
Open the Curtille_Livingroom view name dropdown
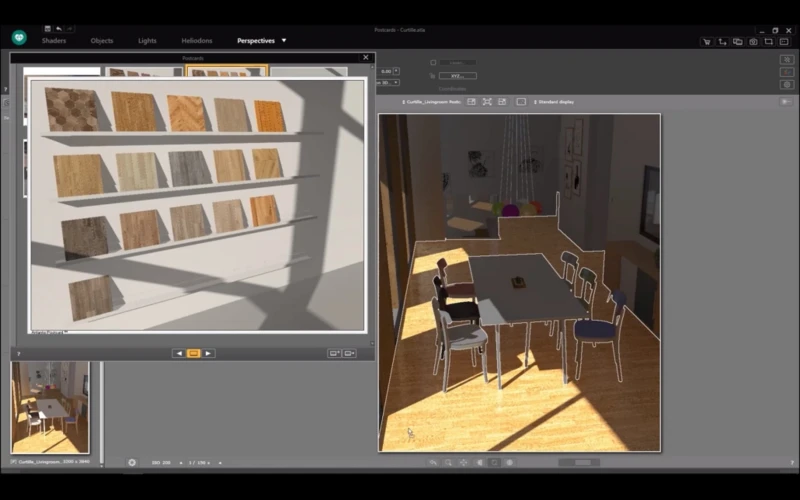pos(428,102)
